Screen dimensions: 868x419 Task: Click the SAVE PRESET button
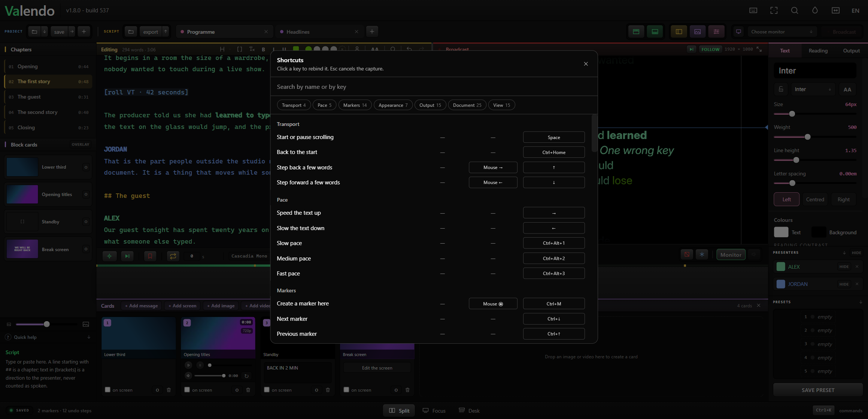pyautogui.click(x=818, y=390)
